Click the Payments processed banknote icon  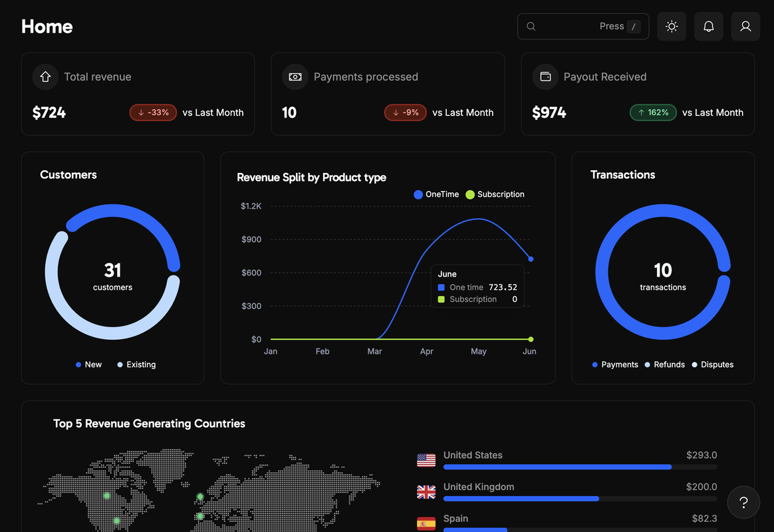point(295,76)
